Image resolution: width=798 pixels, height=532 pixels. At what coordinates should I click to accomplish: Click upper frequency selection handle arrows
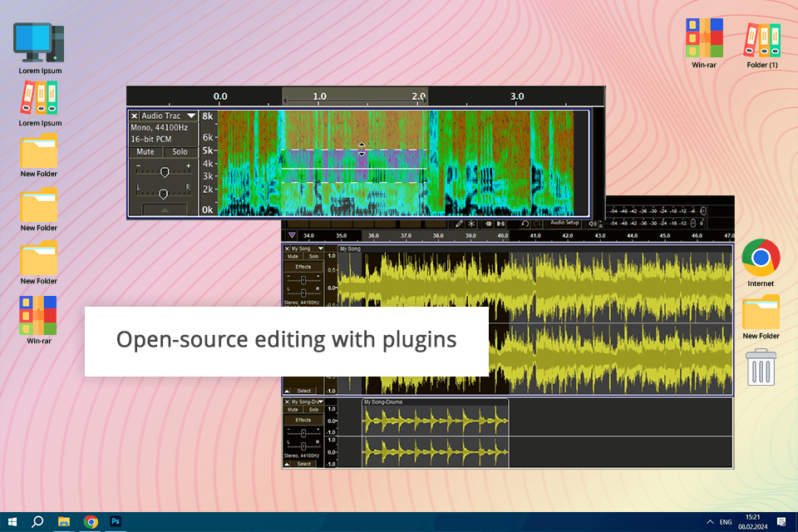[362, 149]
